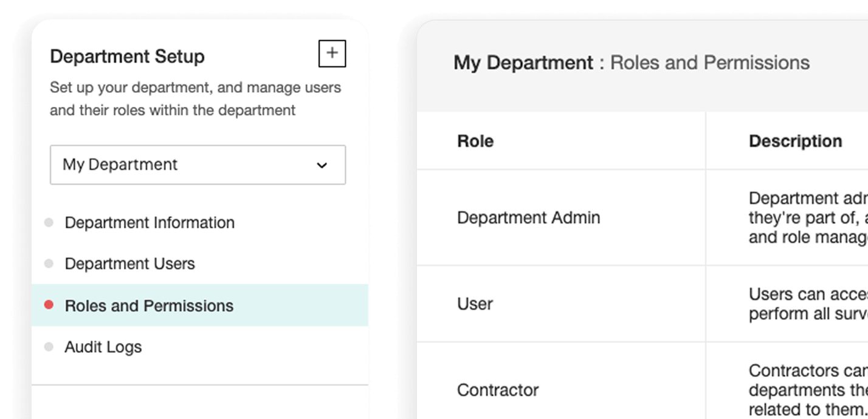Click the plus symbol in Department Setup header
Screen dimensions: 868x419
click(332, 53)
